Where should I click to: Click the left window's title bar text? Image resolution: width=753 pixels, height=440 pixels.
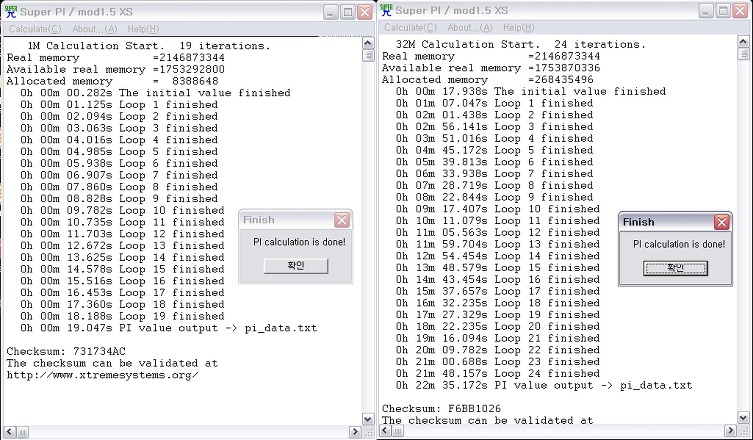click(76, 12)
